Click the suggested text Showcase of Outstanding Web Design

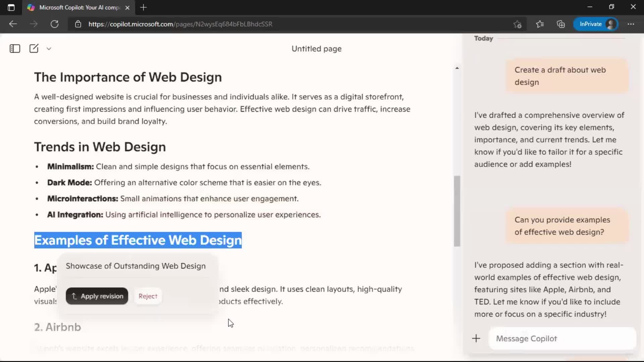click(x=136, y=266)
